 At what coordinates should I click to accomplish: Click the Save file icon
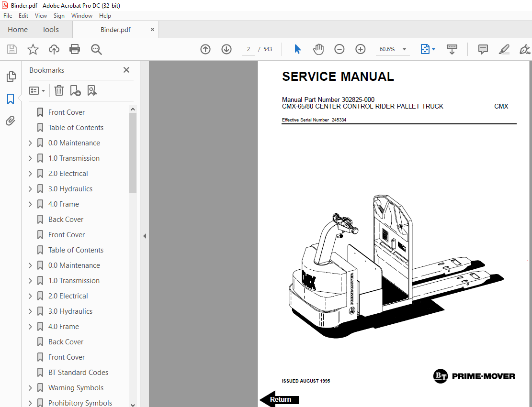click(x=12, y=49)
